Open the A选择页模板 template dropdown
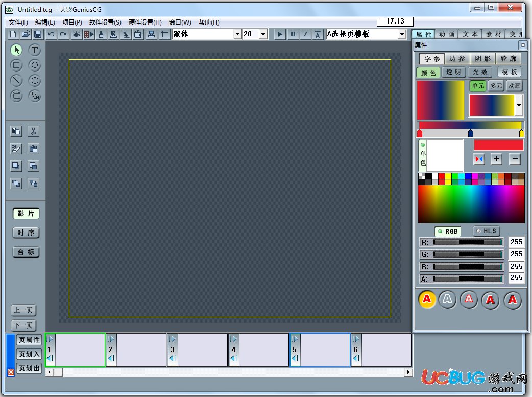The width and height of the screenshot is (532, 397). 402,34
